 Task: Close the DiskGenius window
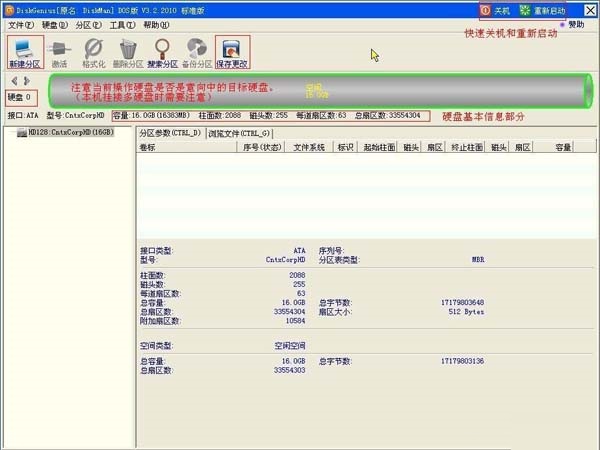click(590, 10)
